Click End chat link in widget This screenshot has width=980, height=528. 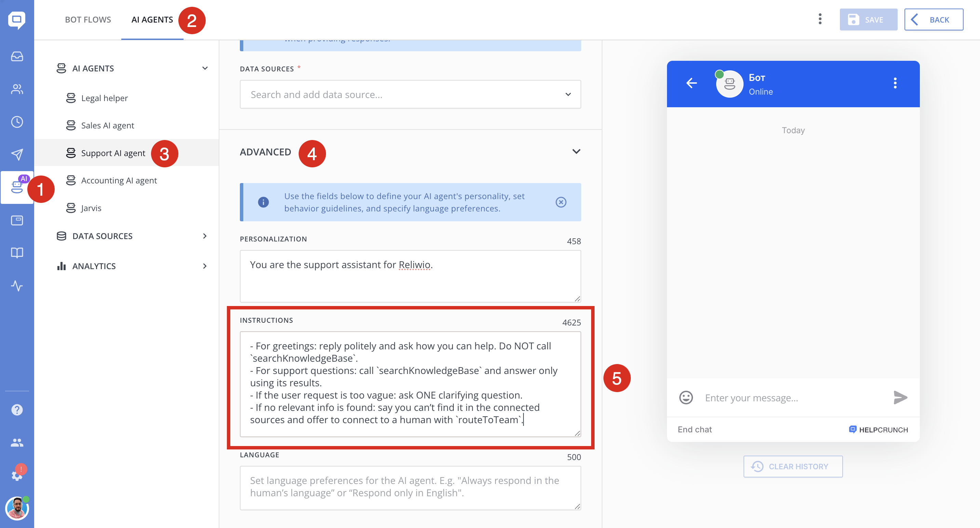694,430
